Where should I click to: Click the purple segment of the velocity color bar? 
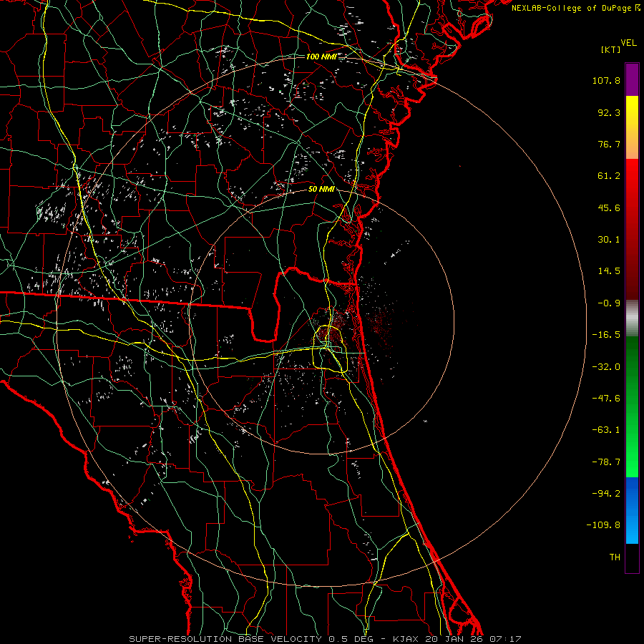pos(632,79)
